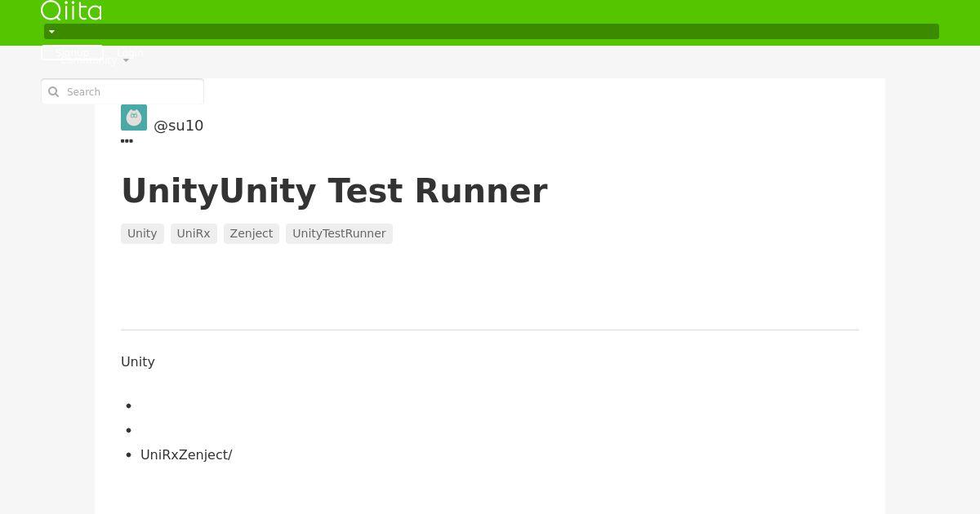Select the UniRx tag
The height and width of the screenshot is (514, 980).
[x=194, y=233]
